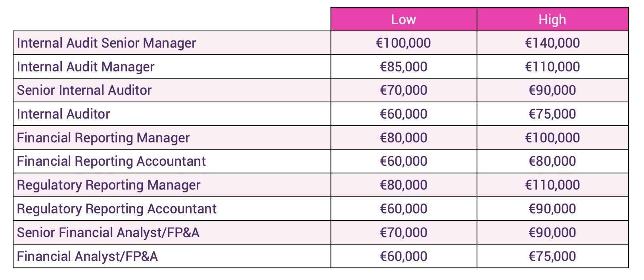Click the Internal Auditor row label

pos(63,114)
